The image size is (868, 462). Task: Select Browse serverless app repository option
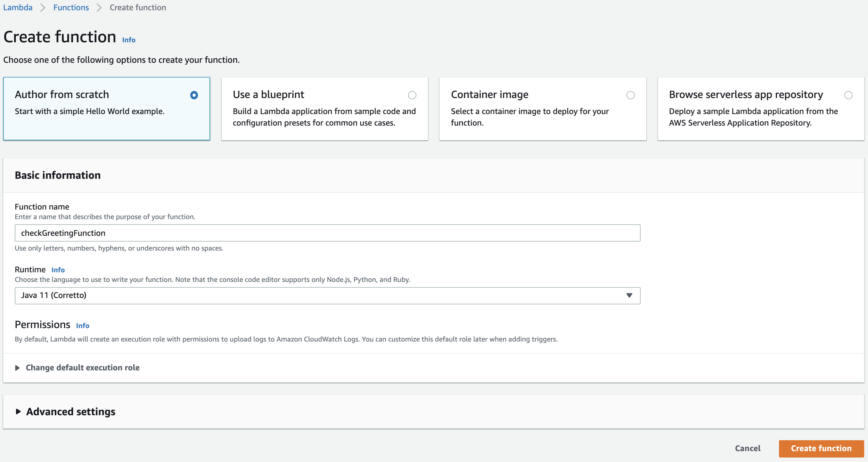(x=848, y=95)
